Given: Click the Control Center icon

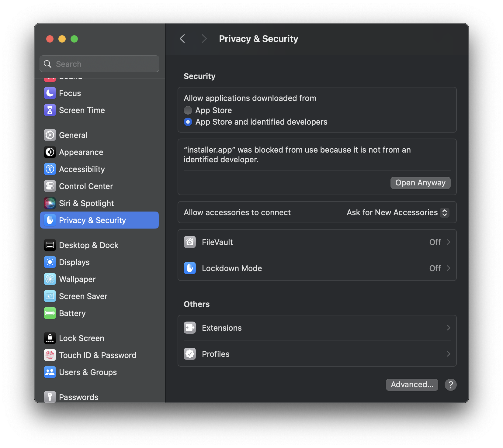Looking at the screenshot, I should [50, 186].
